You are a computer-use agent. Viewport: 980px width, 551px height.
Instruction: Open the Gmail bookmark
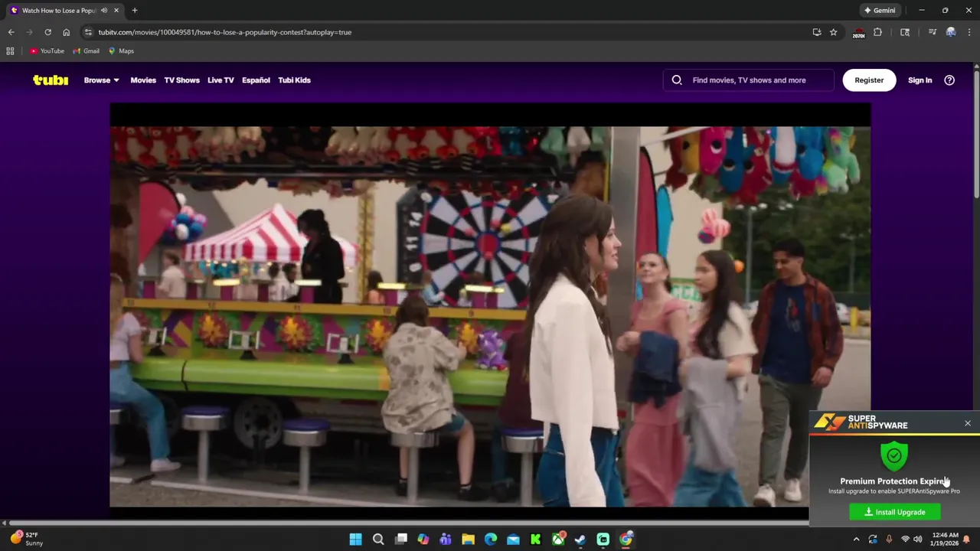pos(86,51)
